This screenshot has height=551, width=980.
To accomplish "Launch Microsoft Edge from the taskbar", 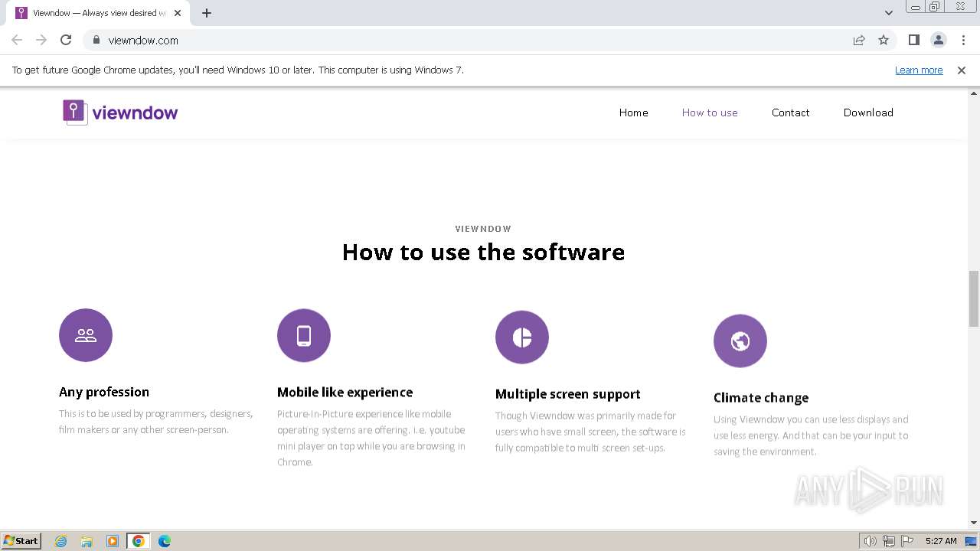I will pyautogui.click(x=165, y=541).
